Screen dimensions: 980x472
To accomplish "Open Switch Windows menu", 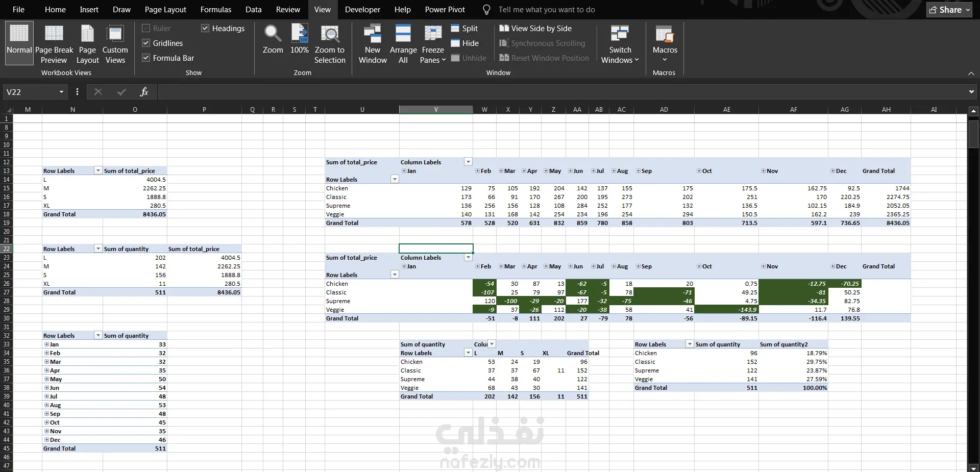I will point(620,44).
